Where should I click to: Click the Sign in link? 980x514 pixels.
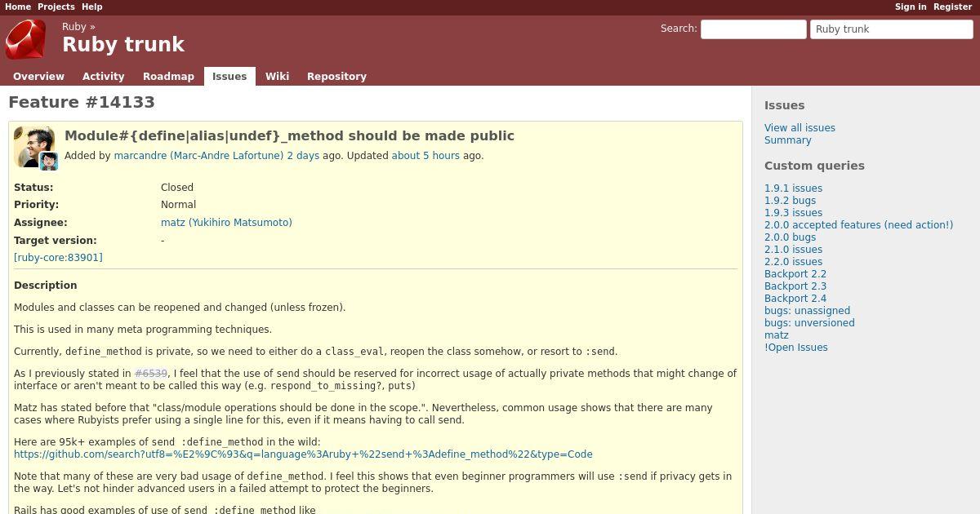pos(911,7)
